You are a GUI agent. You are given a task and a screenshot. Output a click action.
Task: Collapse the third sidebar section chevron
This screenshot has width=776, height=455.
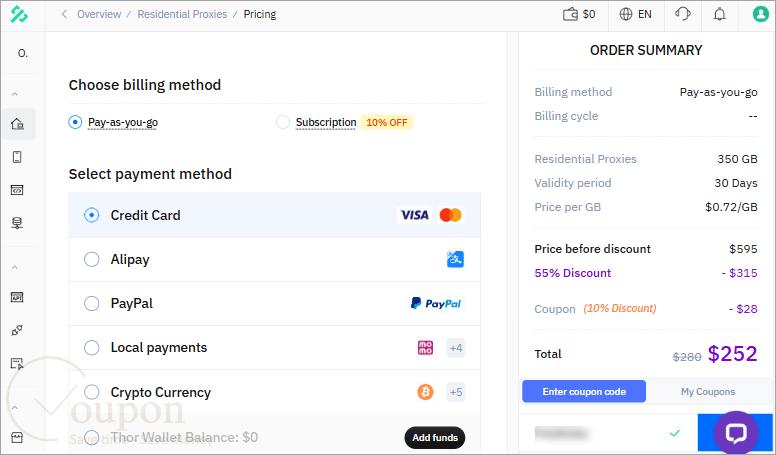point(15,408)
